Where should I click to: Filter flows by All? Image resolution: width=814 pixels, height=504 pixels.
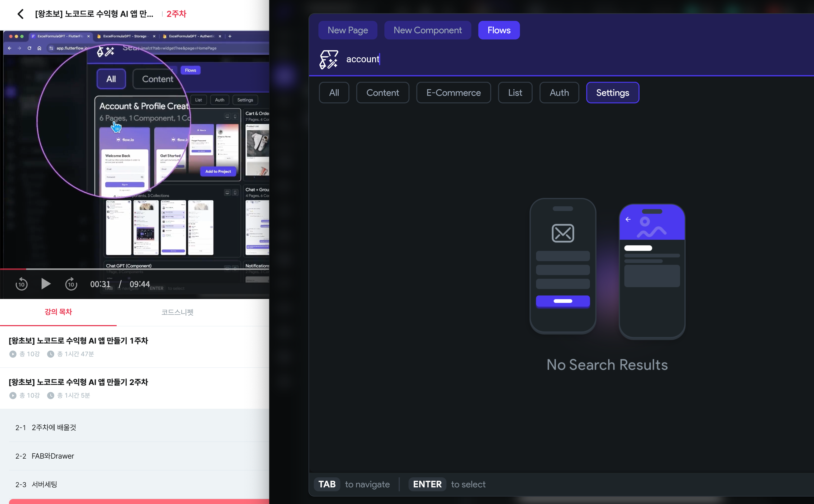click(334, 93)
